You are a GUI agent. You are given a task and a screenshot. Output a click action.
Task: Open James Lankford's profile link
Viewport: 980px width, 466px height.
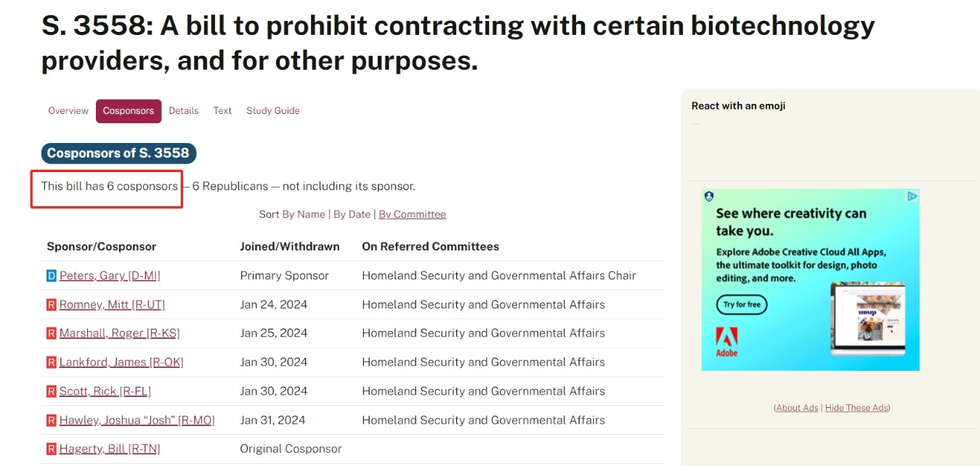[x=121, y=362]
